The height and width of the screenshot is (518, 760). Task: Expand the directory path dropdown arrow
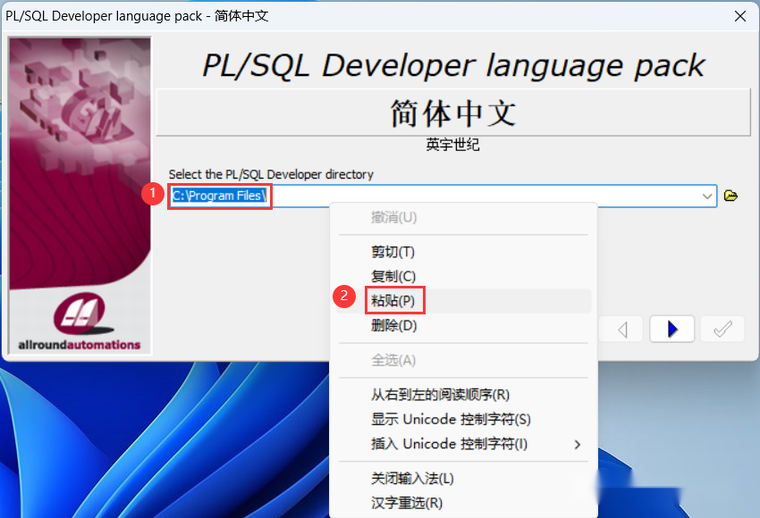707,196
